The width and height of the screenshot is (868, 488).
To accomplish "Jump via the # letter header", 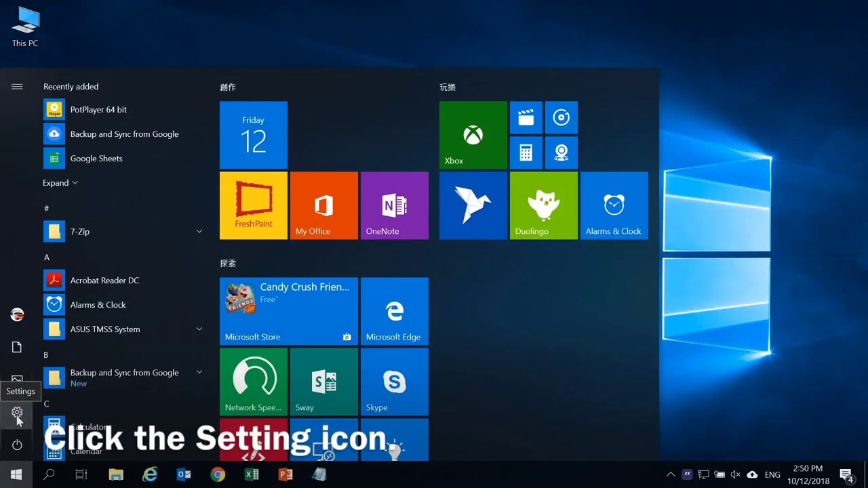I will [47, 209].
